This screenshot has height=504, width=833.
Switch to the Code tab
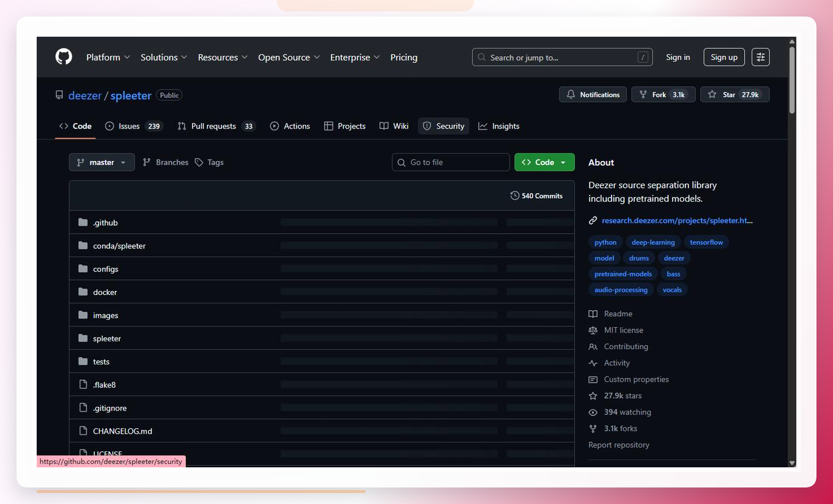click(75, 126)
